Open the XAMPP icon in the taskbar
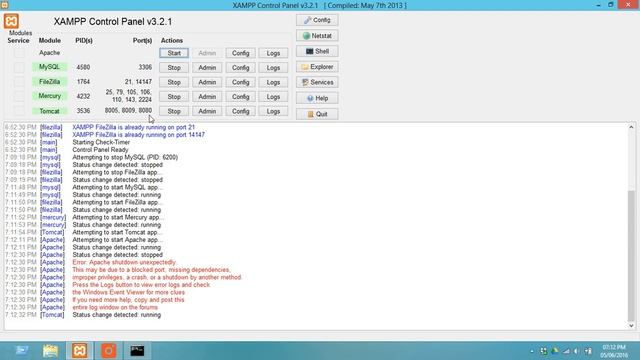This screenshot has height=360, width=640. [x=80, y=351]
